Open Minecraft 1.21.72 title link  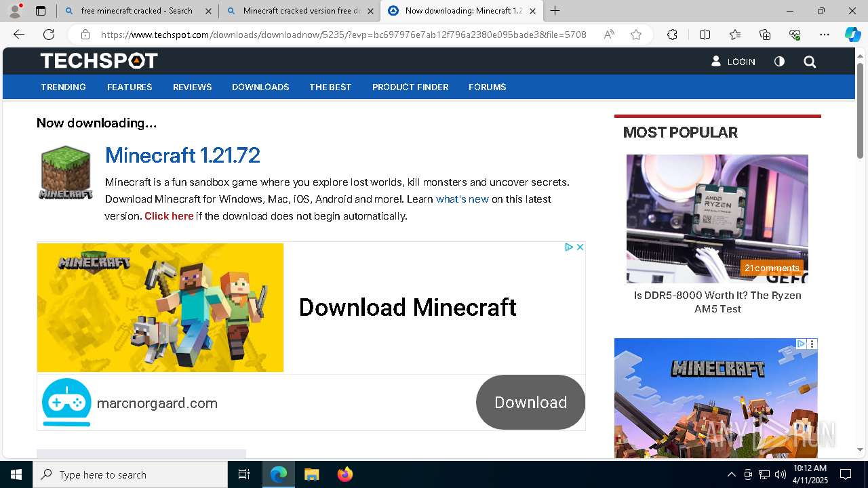point(182,155)
